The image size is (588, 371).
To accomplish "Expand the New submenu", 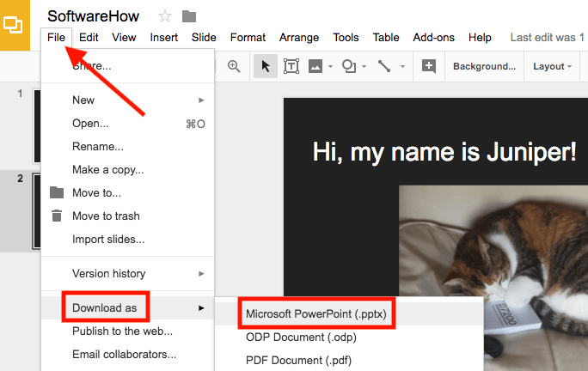I will click(x=127, y=100).
